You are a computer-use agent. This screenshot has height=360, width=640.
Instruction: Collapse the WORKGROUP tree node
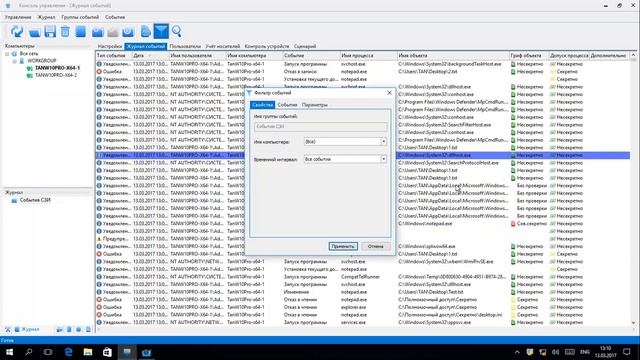[14, 61]
